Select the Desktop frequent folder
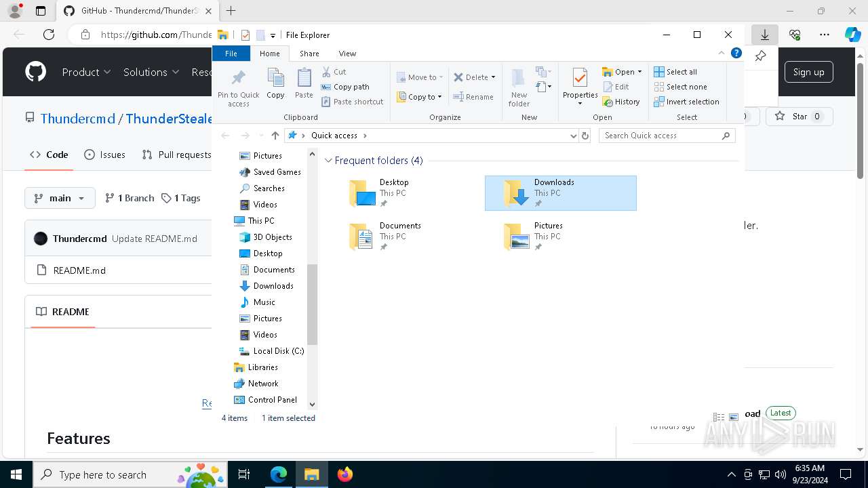 coord(406,193)
